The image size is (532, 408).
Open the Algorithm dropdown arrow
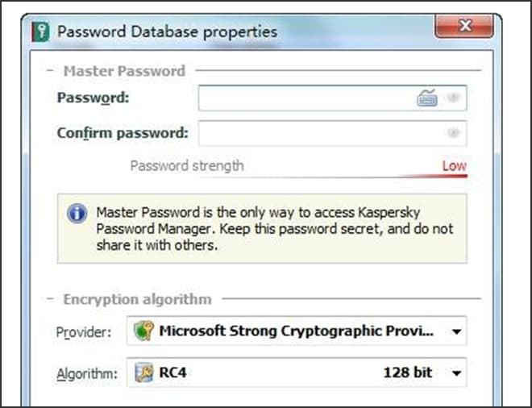pyautogui.click(x=457, y=373)
